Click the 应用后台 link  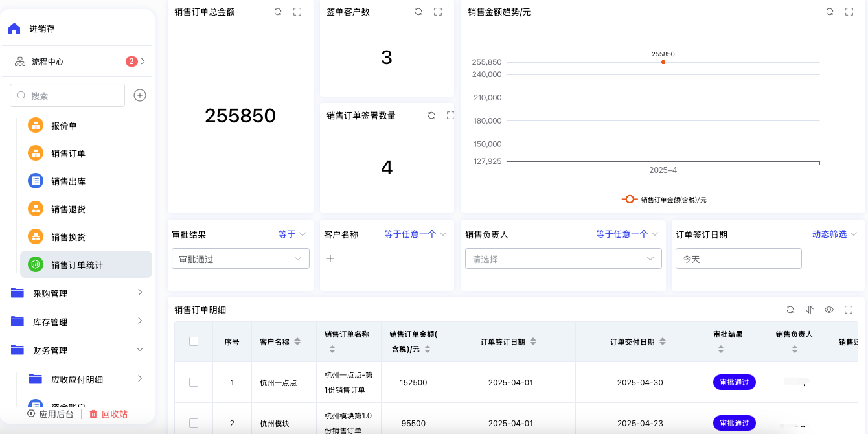[x=56, y=414]
